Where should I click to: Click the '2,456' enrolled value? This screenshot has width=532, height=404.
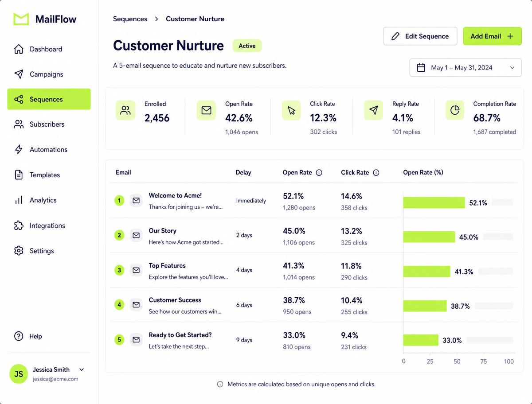pyautogui.click(x=157, y=118)
